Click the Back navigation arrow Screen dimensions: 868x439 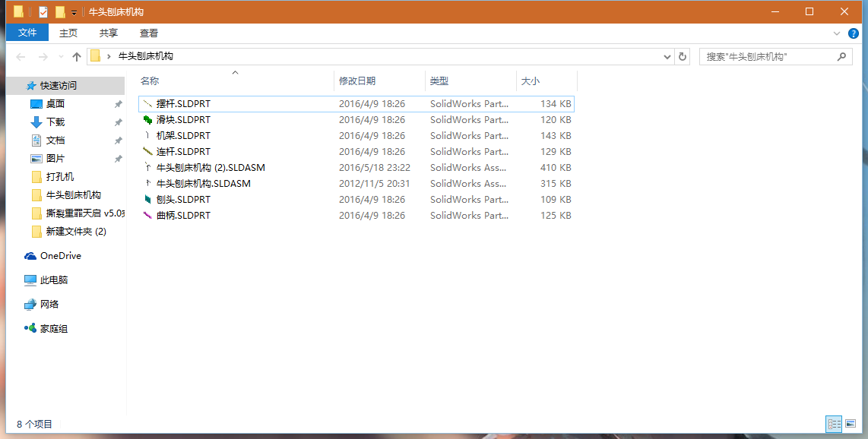(x=21, y=56)
